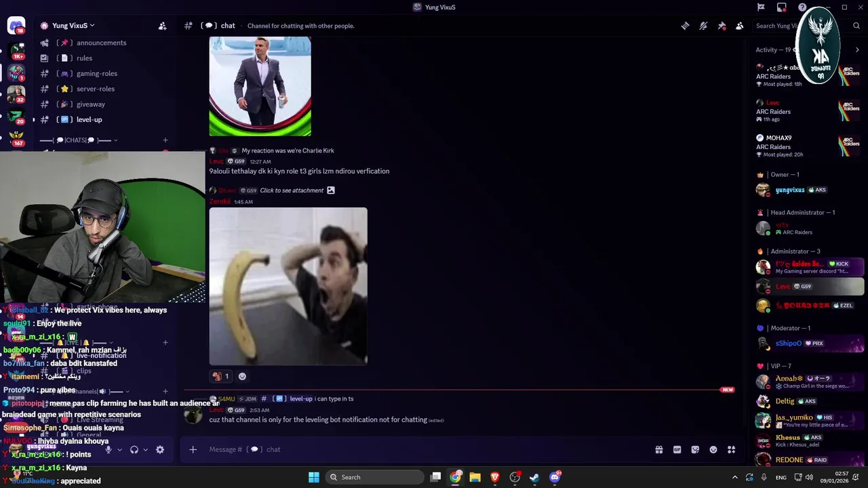Open member yungvixus under Owner

pyautogui.click(x=808, y=190)
